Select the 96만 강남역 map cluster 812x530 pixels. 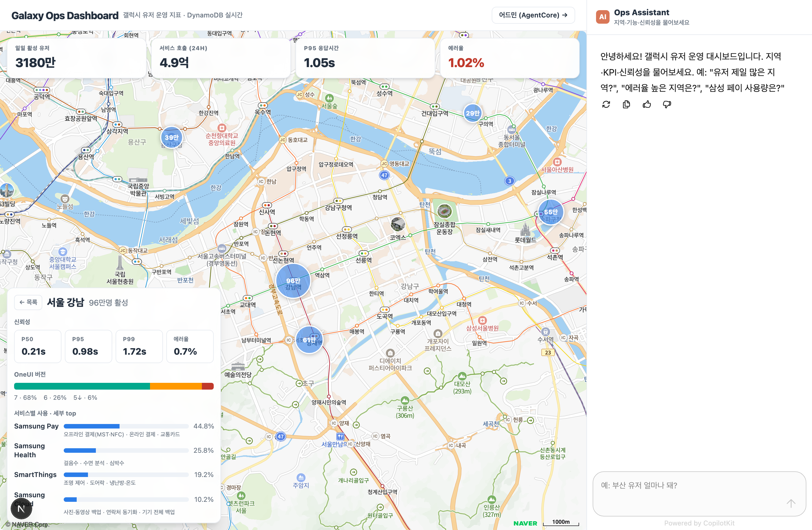pyautogui.click(x=293, y=281)
